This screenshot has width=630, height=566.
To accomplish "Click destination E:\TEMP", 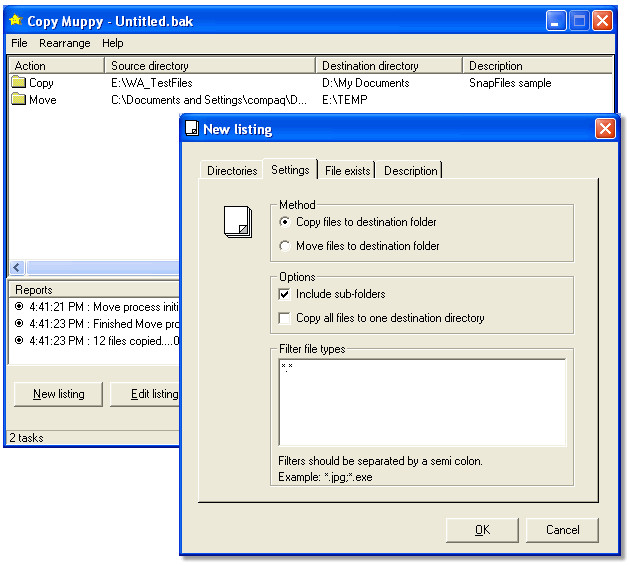I will tap(345, 100).
